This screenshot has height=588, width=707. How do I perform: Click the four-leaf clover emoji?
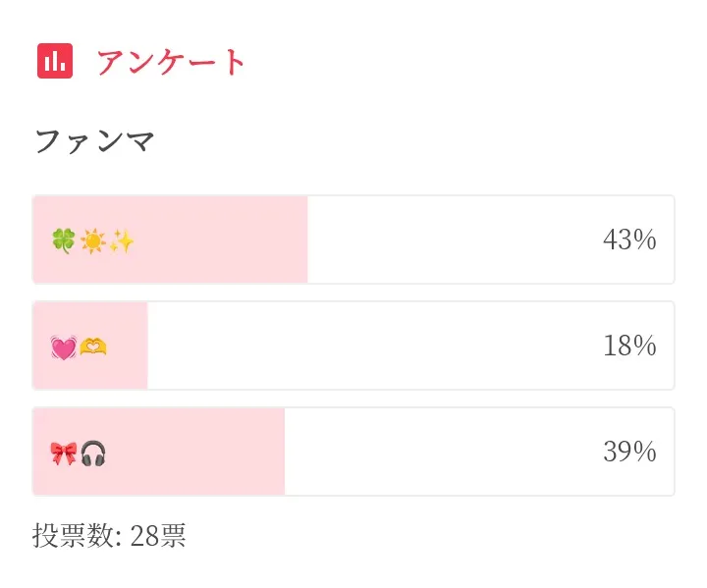tap(63, 241)
